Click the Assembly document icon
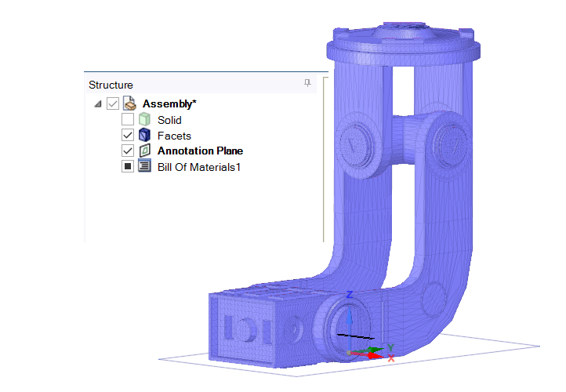566x392 pixels. pyautogui.click(x=130, y=103)
